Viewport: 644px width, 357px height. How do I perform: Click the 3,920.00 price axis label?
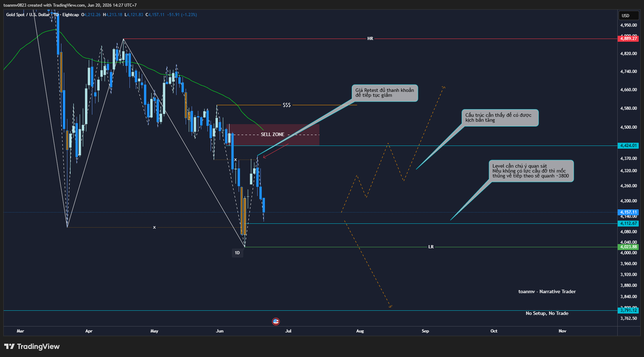click(x=629, y=275)
